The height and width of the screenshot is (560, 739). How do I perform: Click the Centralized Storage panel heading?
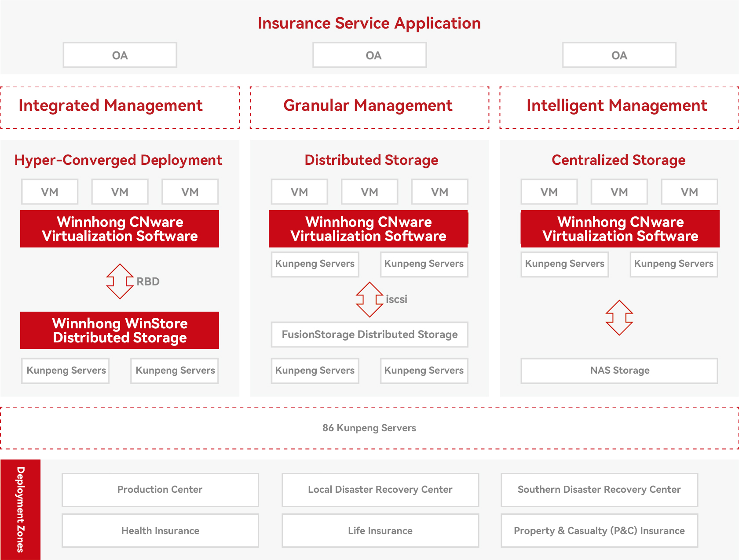coord(618,160)
